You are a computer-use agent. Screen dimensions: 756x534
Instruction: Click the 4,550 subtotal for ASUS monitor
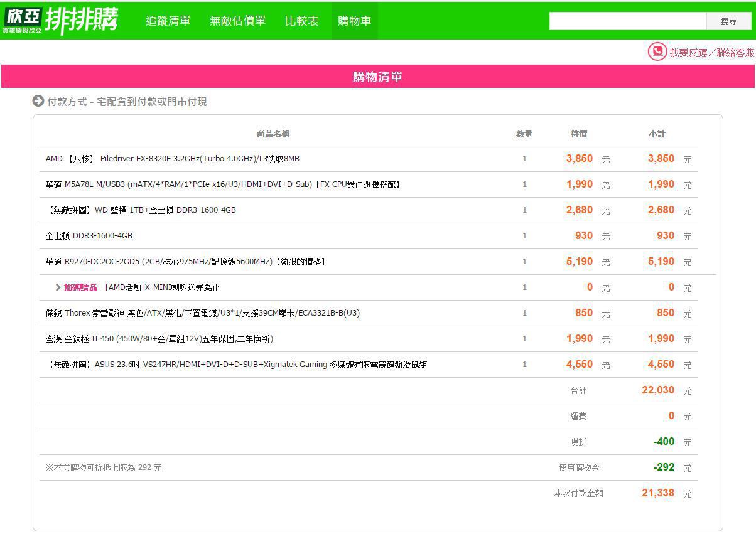(x=661, y=365)
